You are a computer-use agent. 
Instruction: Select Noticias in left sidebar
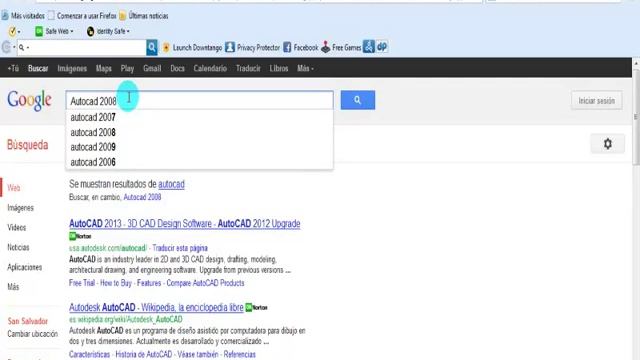pyautogui.click(x=18, y=247)
